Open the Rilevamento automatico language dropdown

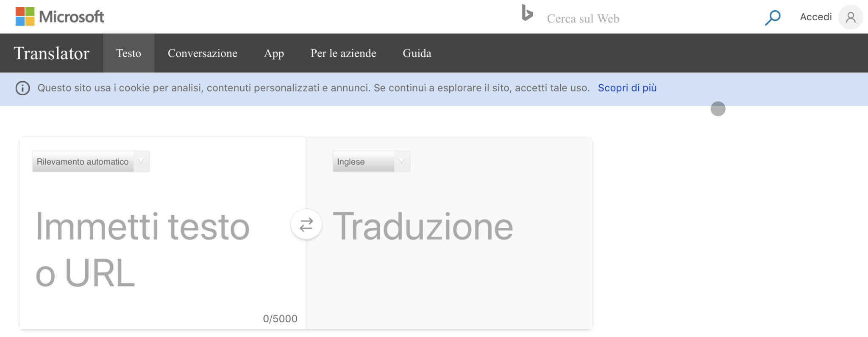pos(91,162)
